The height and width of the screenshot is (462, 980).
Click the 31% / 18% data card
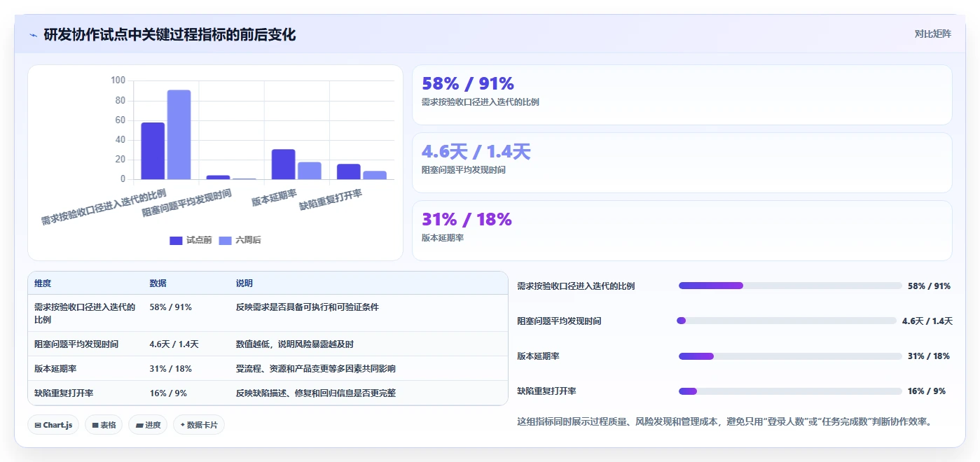(682, 230)
